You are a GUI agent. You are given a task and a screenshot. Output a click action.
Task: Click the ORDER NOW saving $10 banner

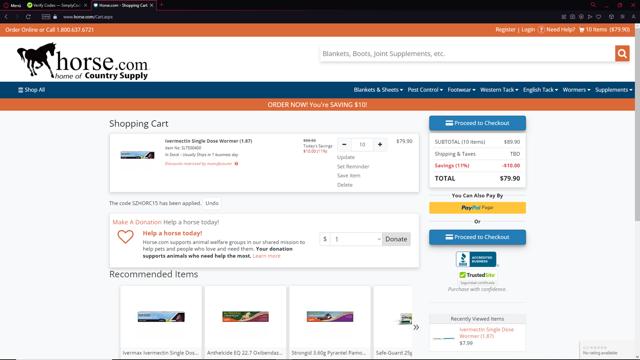pos(317,104)
